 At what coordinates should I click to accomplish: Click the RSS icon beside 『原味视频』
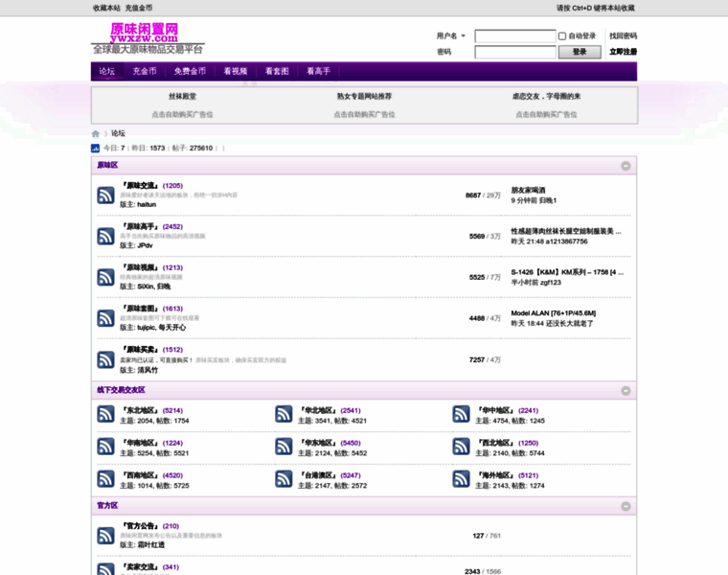coord(105,277)
